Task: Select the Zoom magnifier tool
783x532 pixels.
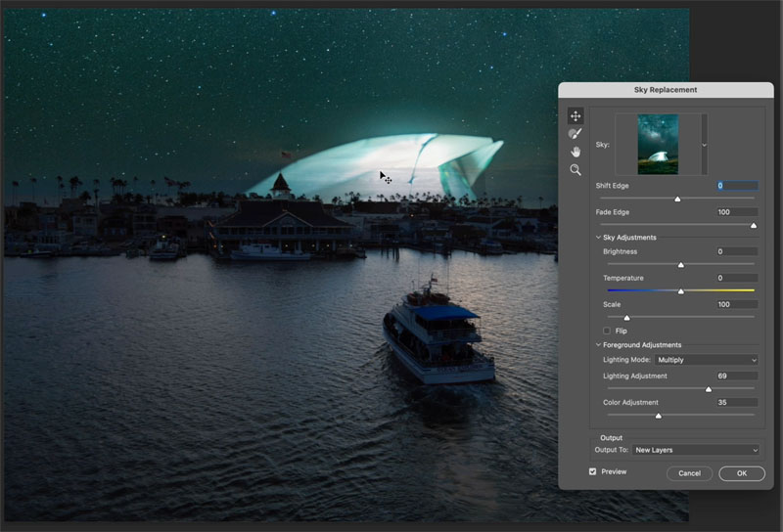Action: (x=576, y=170)
